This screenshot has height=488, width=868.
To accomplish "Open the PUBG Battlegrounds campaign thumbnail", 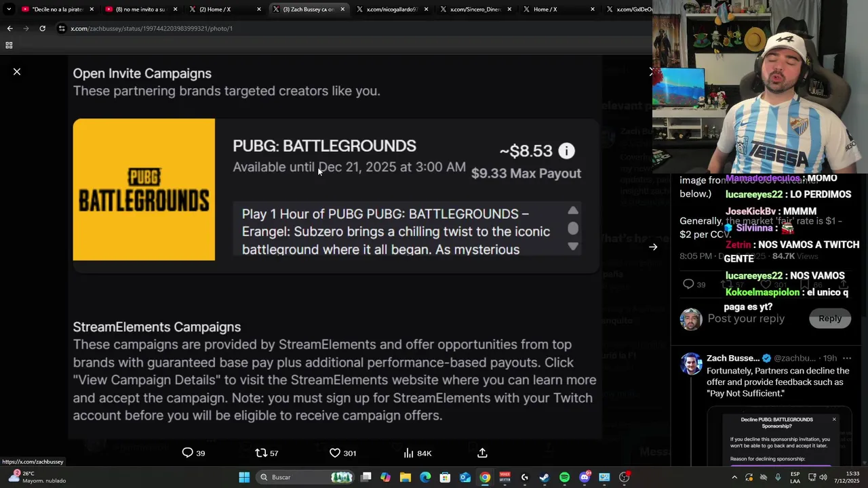I will point(144,190).
